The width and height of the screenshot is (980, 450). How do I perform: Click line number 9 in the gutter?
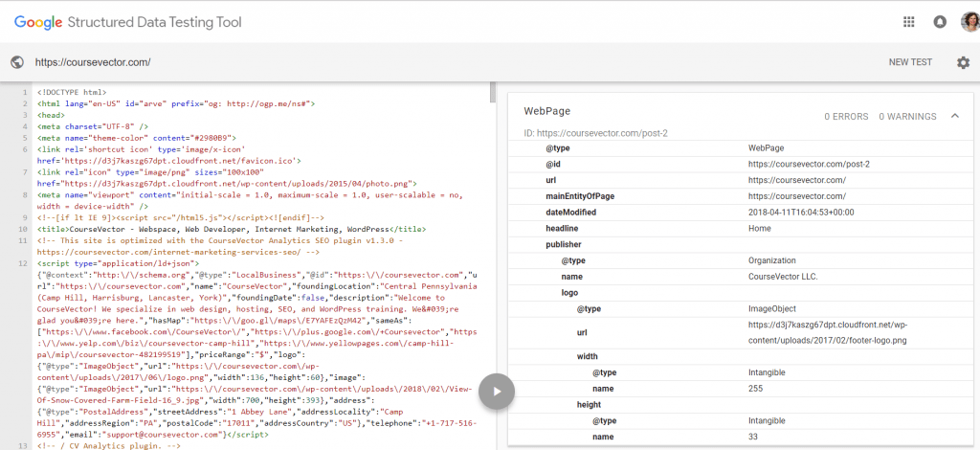click(x=25, y=218)
